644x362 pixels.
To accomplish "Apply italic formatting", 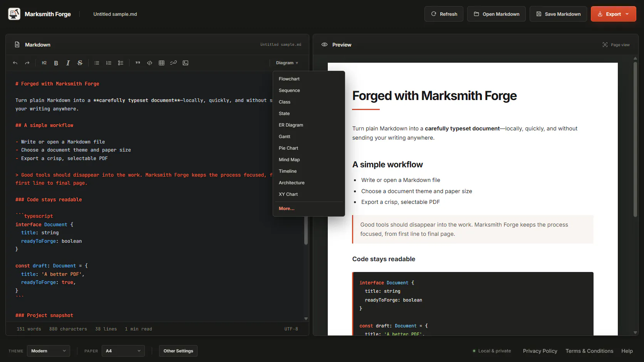I will pos(68,63).
